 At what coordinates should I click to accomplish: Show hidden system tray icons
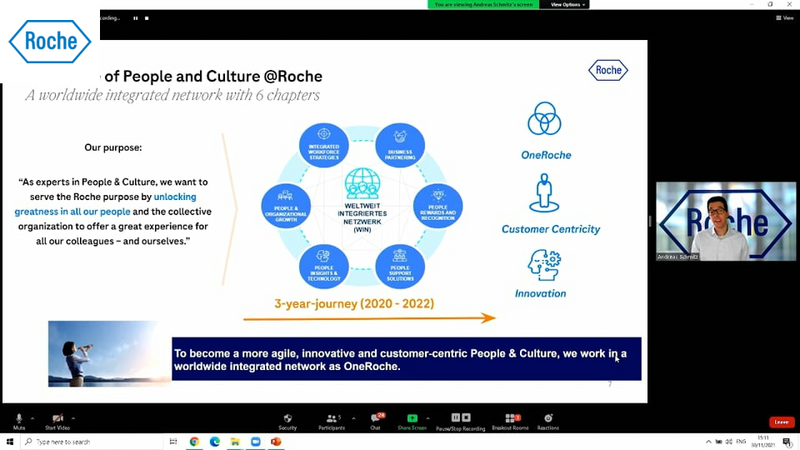708,442
